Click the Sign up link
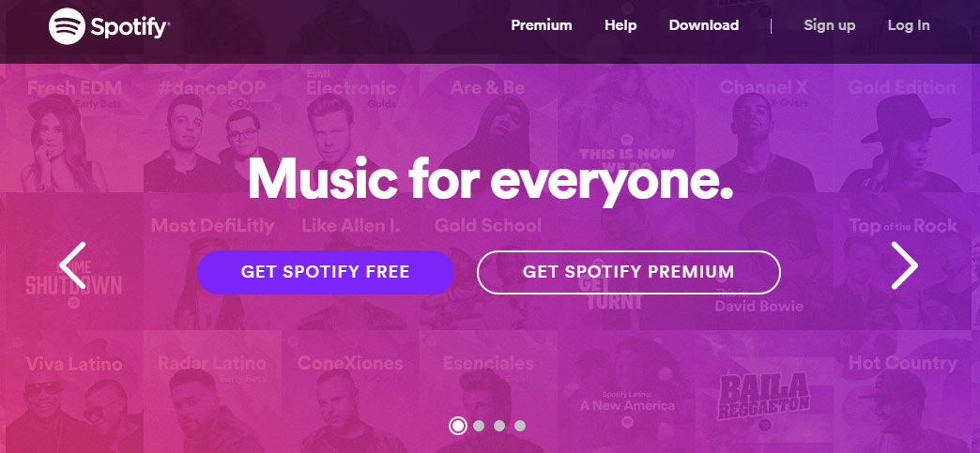Screen dimensions: 980x453 830,25
